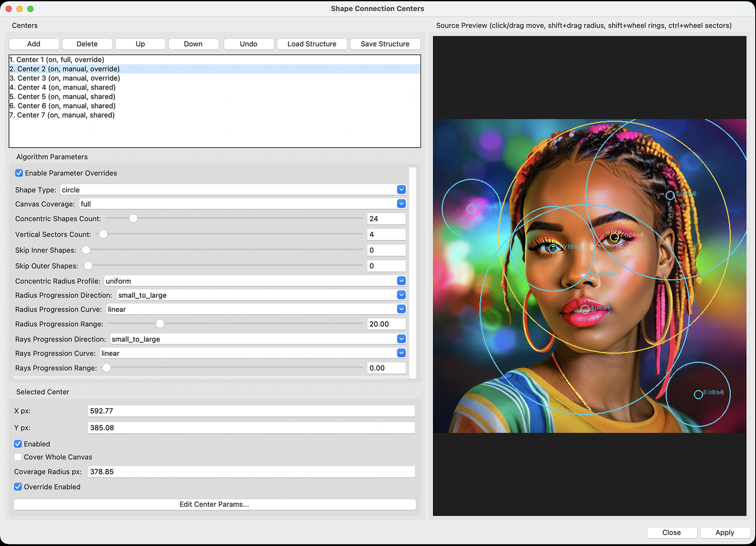Select the center 6 marker in preview

click(698, 394)
